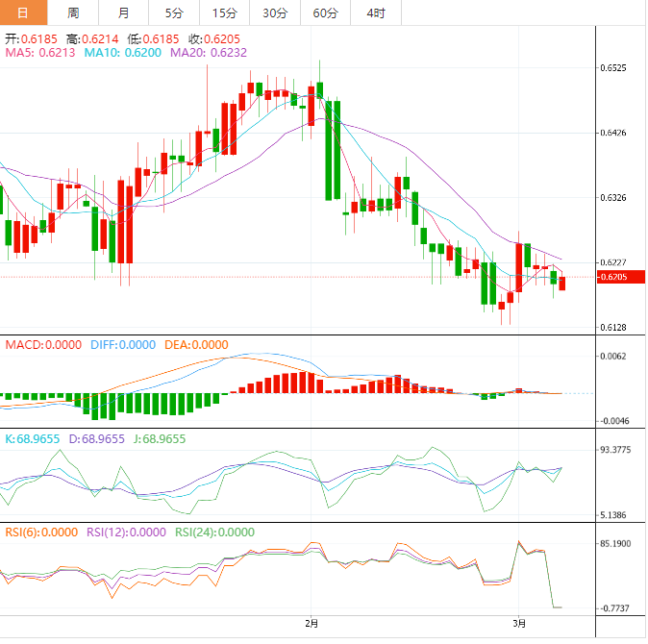648x644 pixels.
Task: Click the K:68.9655 indicator label
Action: [33, 439]
